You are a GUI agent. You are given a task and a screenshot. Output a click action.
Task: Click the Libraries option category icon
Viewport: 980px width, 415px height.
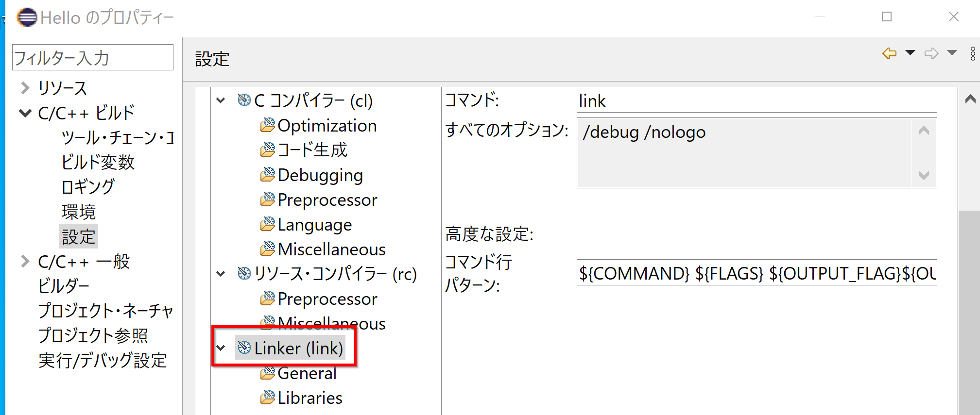267,398
